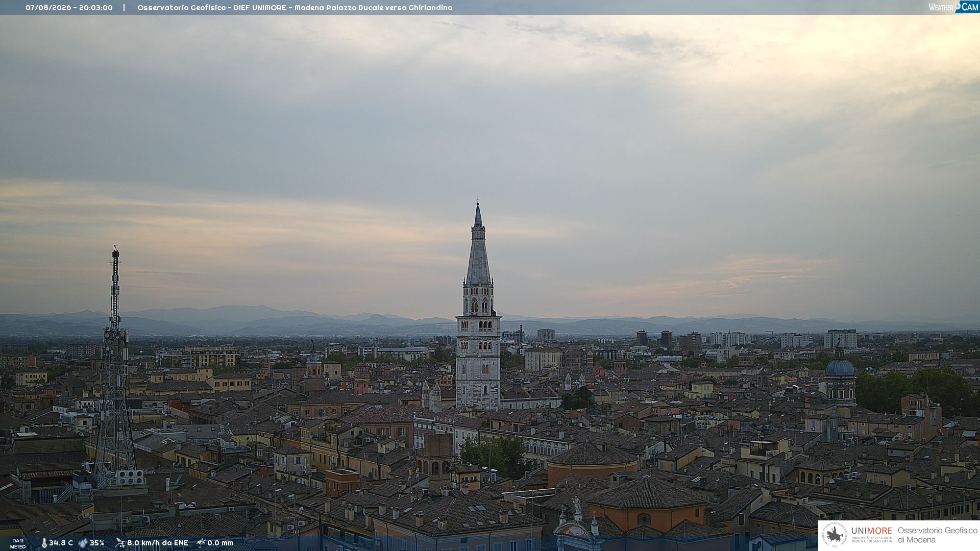This screenshot has width=980, height=551.
Task: Click the wind vane icon
Action: tap(120, 543)
